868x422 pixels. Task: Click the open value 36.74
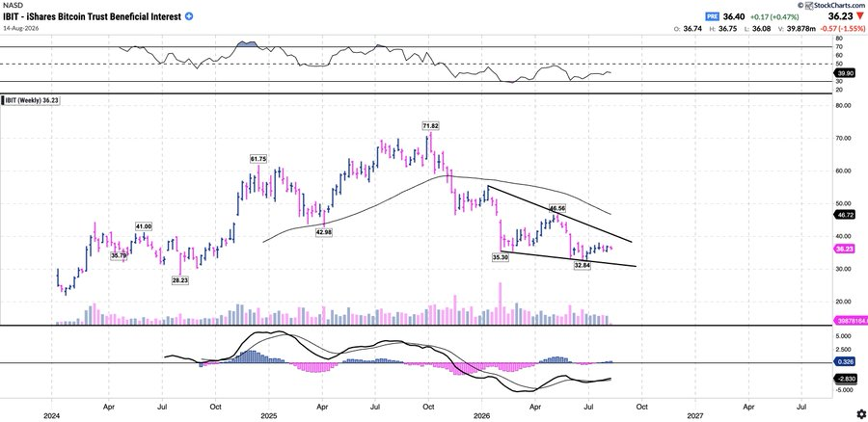691,28
